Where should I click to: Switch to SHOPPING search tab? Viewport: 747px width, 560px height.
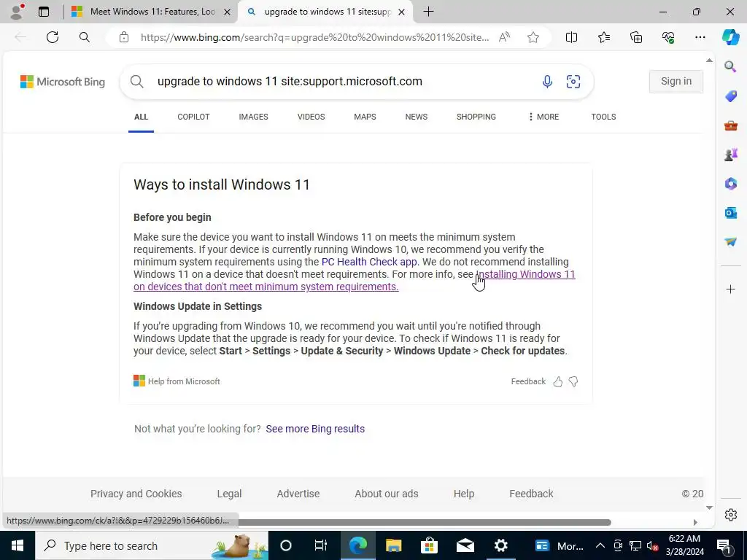point(476,117)
